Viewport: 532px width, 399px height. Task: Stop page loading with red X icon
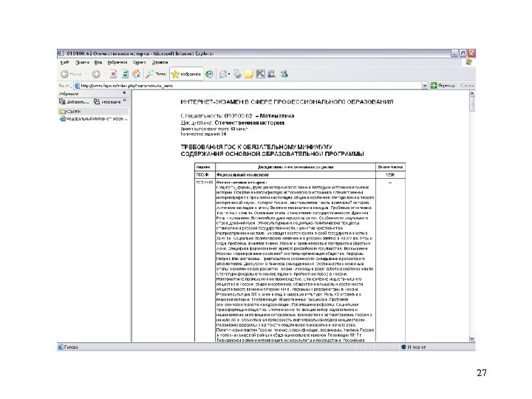tap(113, 74)
